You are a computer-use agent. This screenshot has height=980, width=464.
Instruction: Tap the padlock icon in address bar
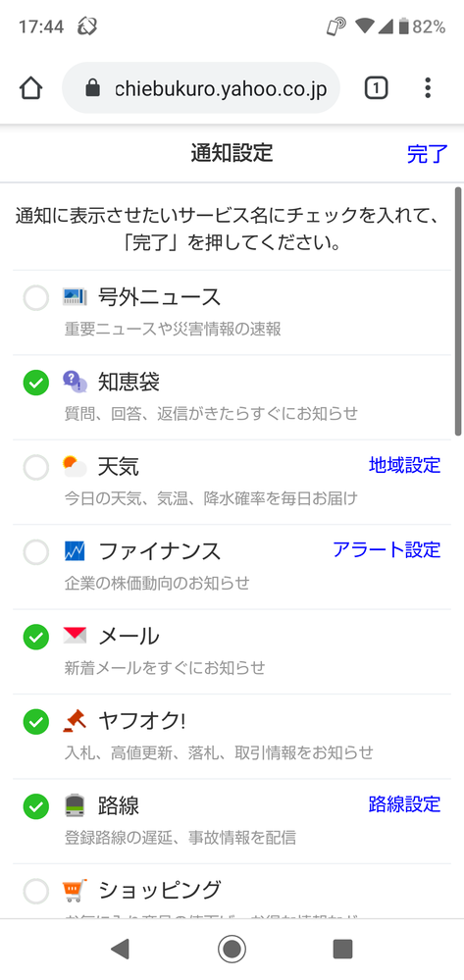click(x=92, y=88)
